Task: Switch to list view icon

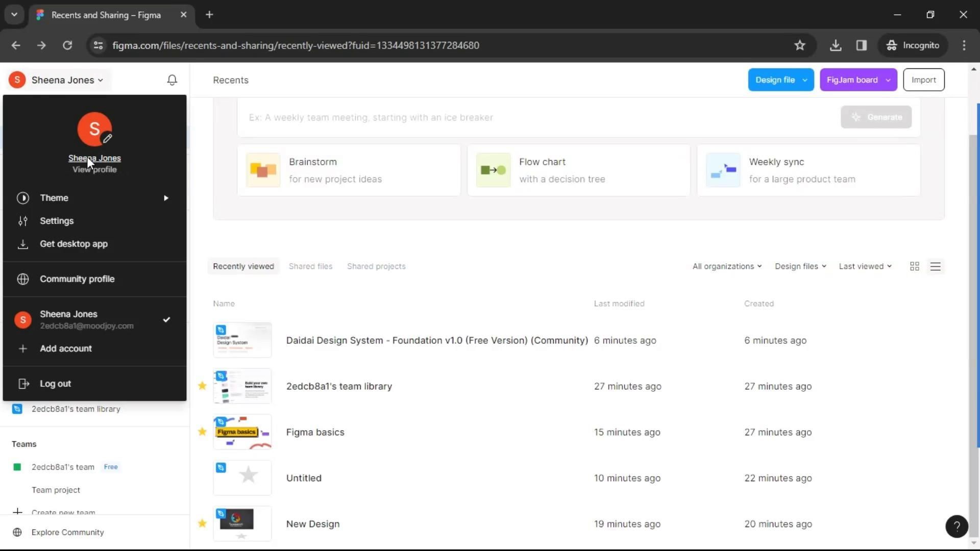Action: (935, 266)
